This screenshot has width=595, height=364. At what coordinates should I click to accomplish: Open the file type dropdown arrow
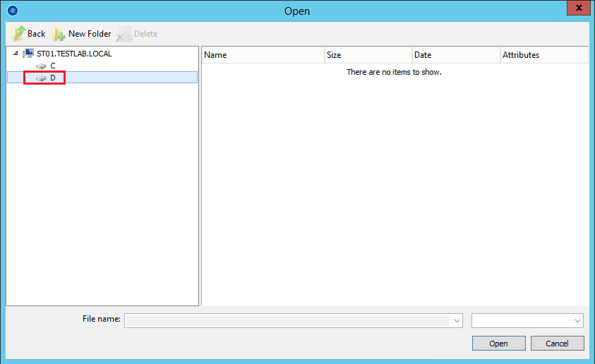(x=577, y=321)
